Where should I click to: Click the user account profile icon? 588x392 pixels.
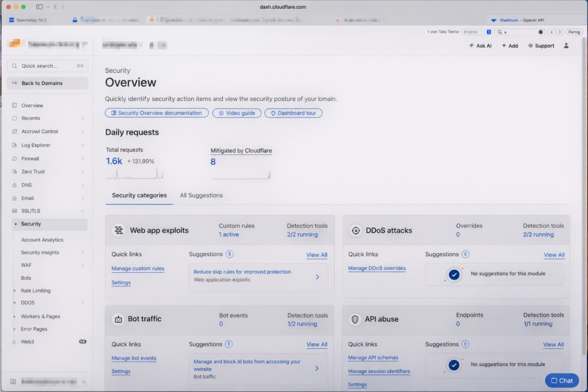(566, 46)
